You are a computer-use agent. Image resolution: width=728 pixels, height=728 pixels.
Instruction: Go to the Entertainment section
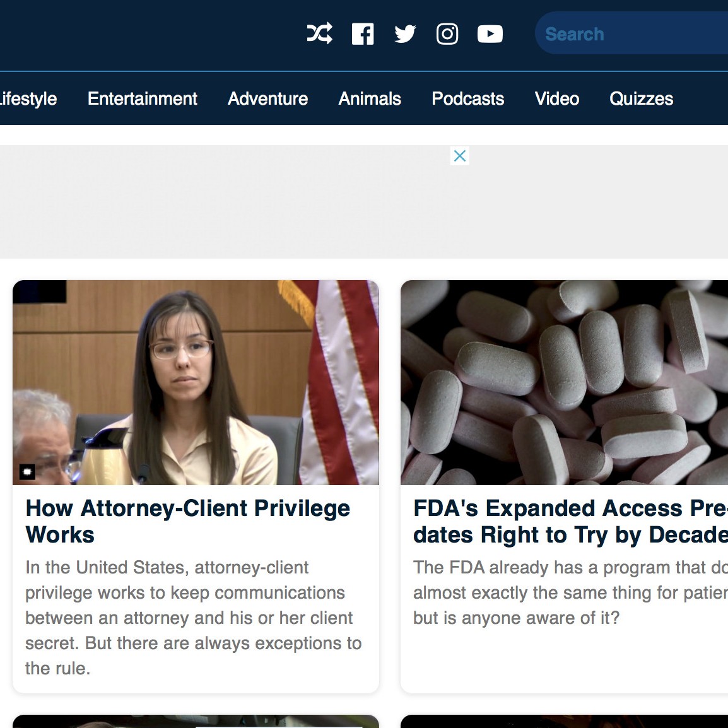coord(143,98)
